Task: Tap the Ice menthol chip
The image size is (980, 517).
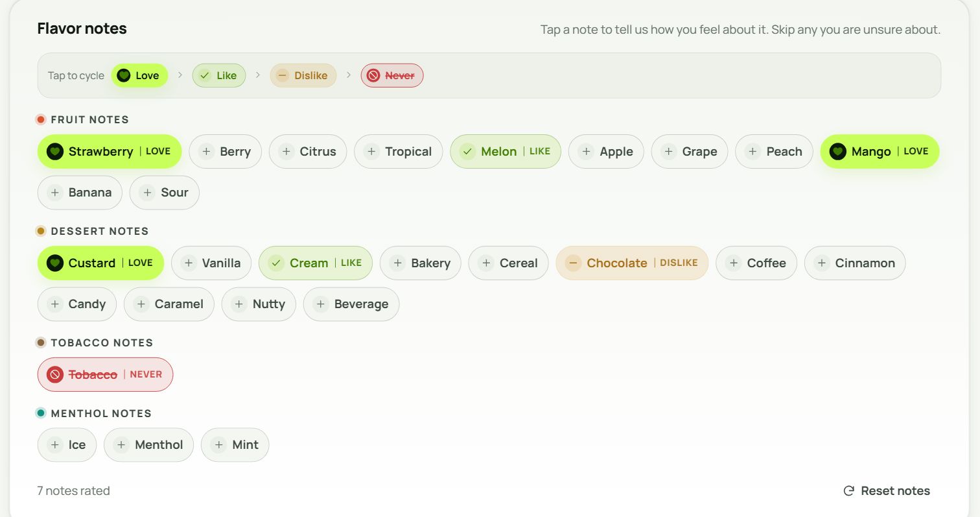Action: coord(67,445)
